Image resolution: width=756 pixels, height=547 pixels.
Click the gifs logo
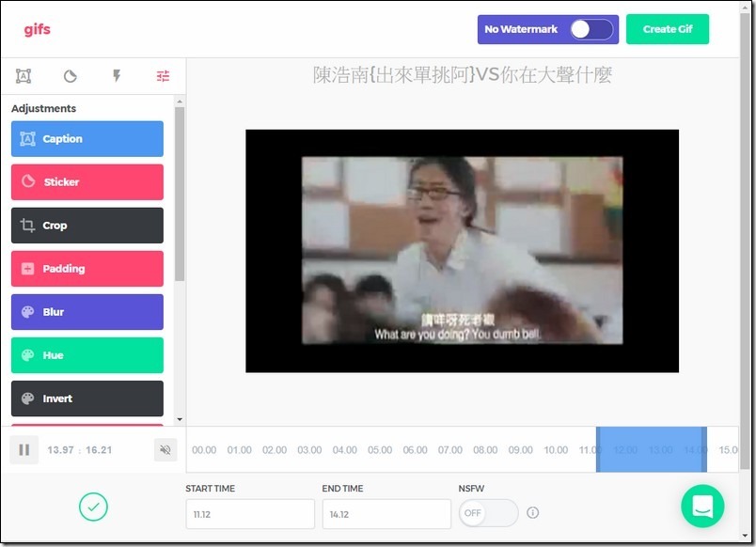[x=37, y=29]
